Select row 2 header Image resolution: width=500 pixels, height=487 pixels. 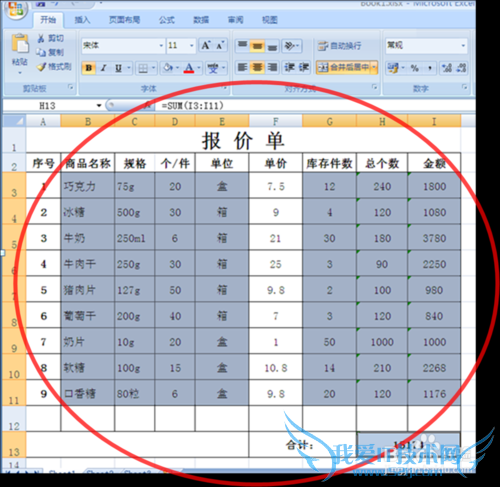pyautogui.click(x=14, y=163)
